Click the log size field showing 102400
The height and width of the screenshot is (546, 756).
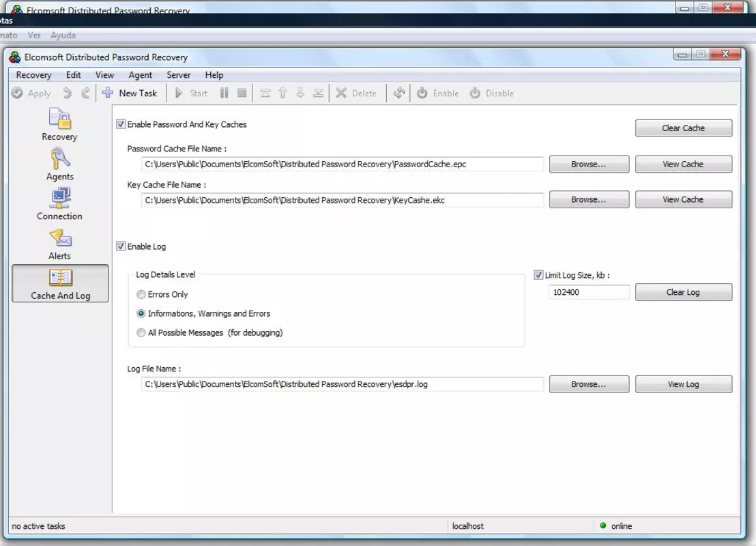589,292
